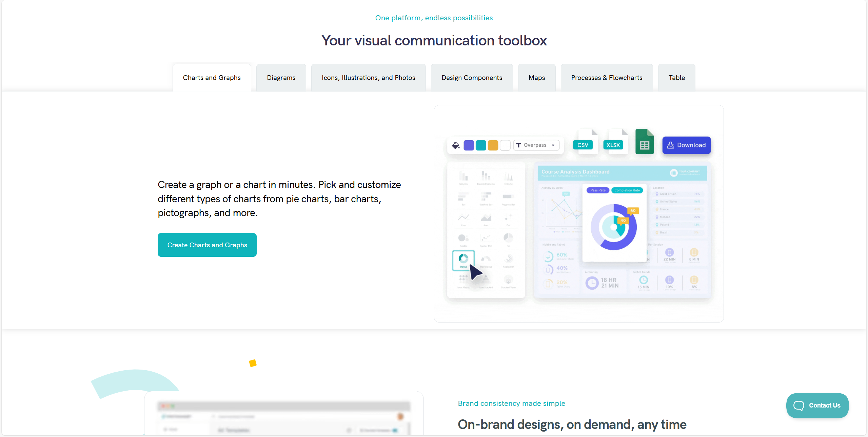Select the Triangle chart icon
The height and width of the screenshot is (437, 868).
pyautogui.click(x=508, y=177)
